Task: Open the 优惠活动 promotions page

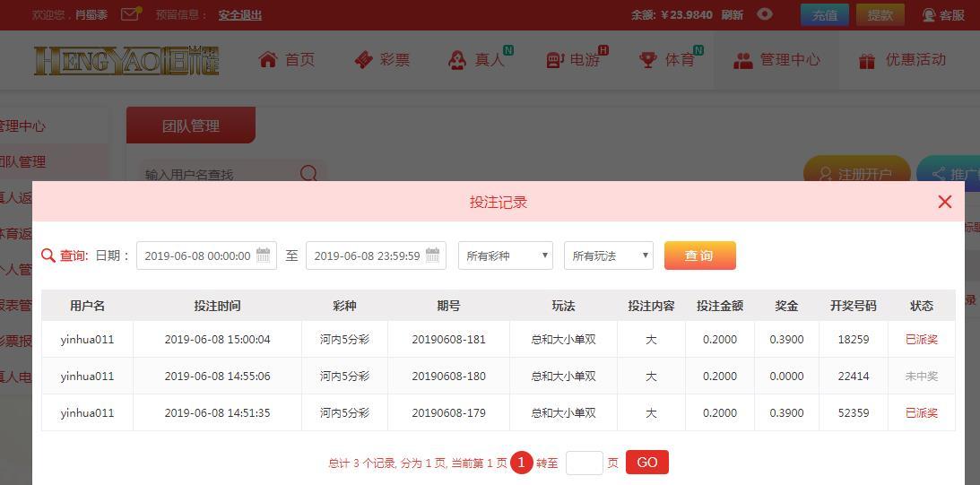Action: tap(902, 60)
